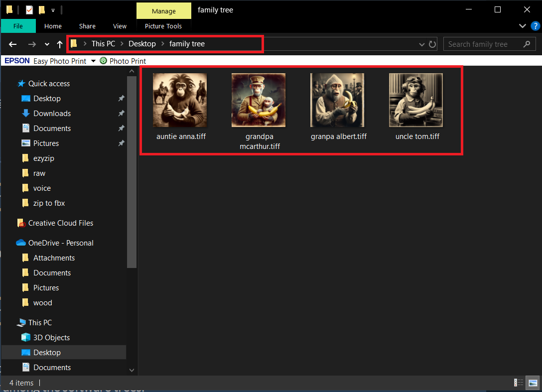The image size is (542, 392).
Task: Switch to details view in status bar
Action: 518,383
